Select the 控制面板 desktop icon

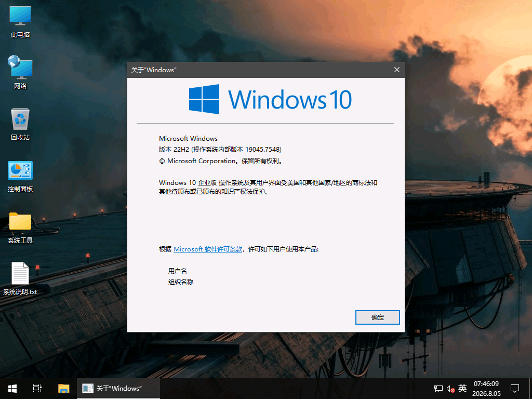20,177
